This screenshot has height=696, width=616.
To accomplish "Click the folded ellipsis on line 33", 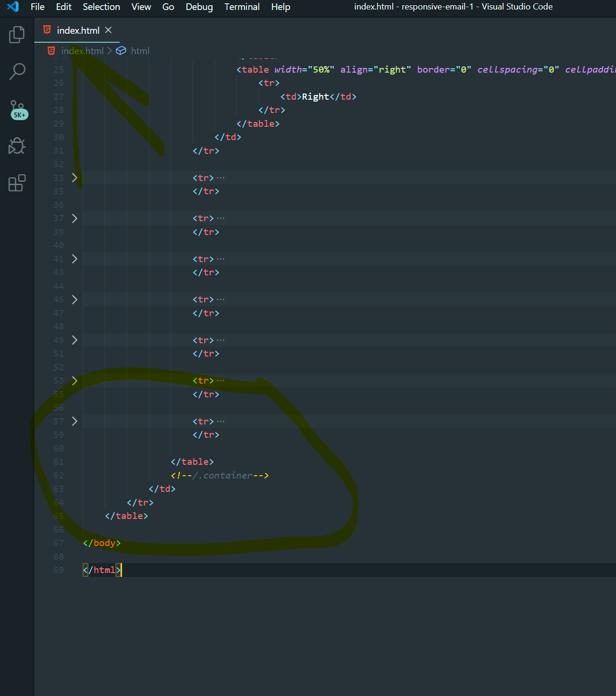I will click(x=220, y=178).
